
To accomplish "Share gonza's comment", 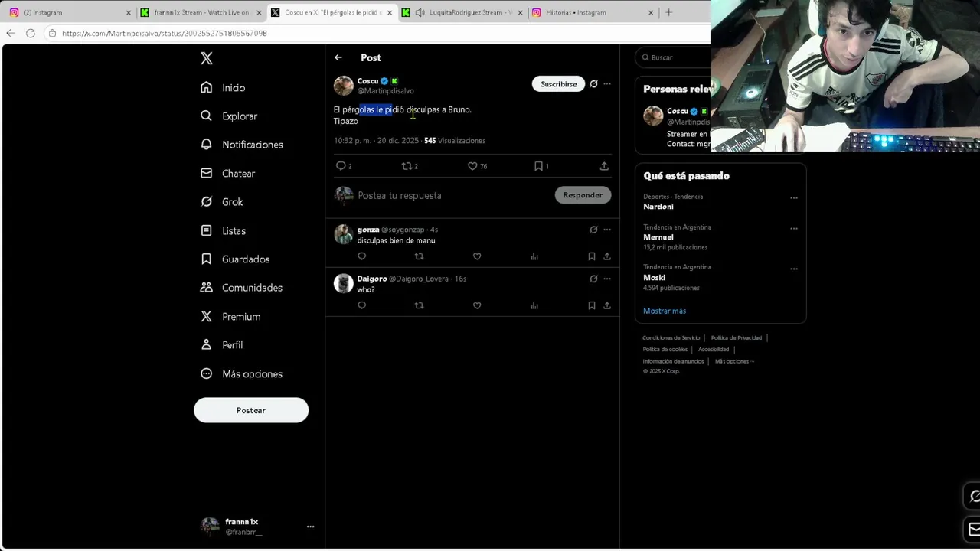I will point(607,256).
